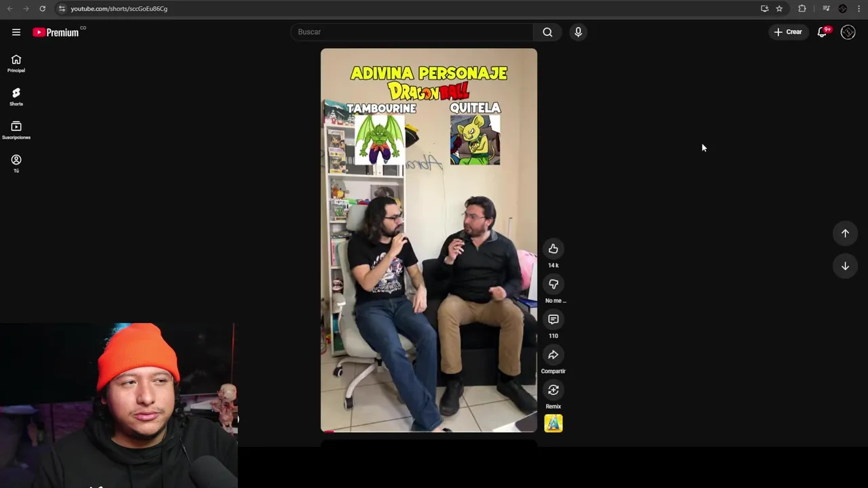This screenshot has height=488, width=868.
Task: Start voice search with the microphone
Action: (x=578, y=32)
